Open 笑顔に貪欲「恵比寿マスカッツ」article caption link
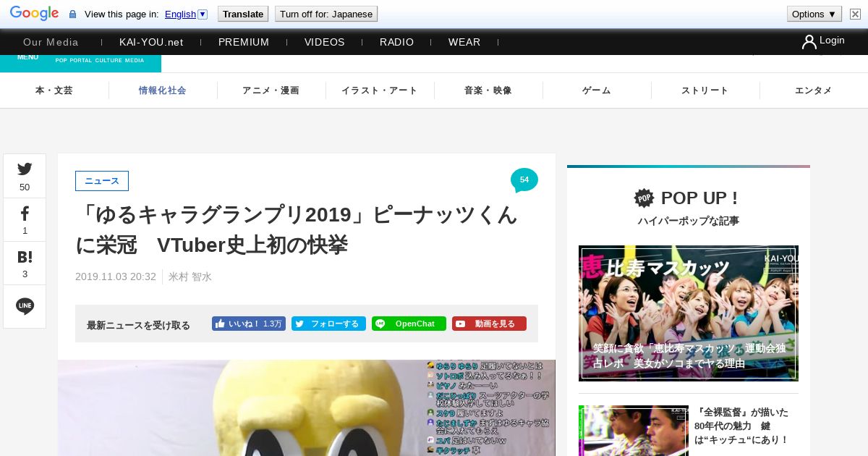The width and height of the screenshot is (868, 456). (689, 355)
